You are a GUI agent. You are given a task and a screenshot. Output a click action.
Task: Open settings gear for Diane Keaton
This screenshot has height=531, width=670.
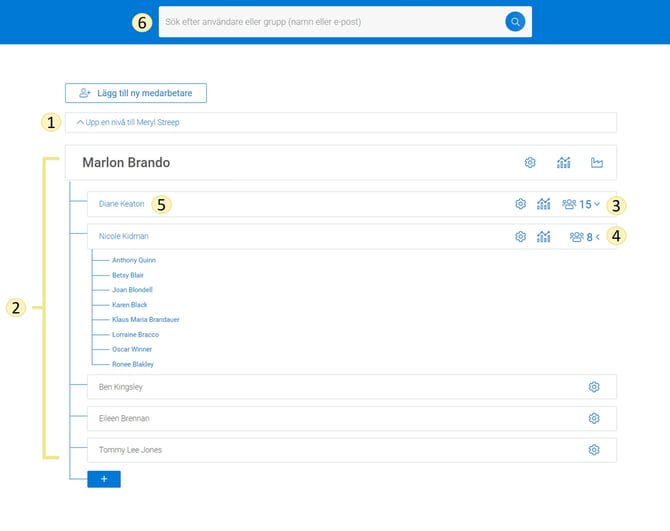click(520, 204)
